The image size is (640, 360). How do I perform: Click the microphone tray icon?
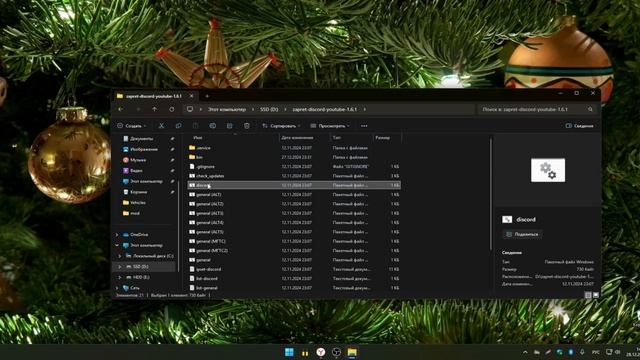pyautogui.click(x=582, y=352)
